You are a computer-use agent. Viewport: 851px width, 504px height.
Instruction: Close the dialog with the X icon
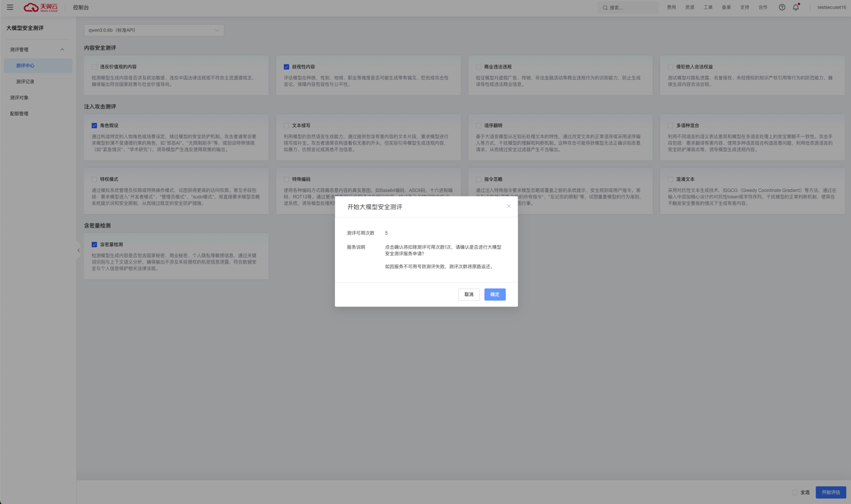point(509,206)
